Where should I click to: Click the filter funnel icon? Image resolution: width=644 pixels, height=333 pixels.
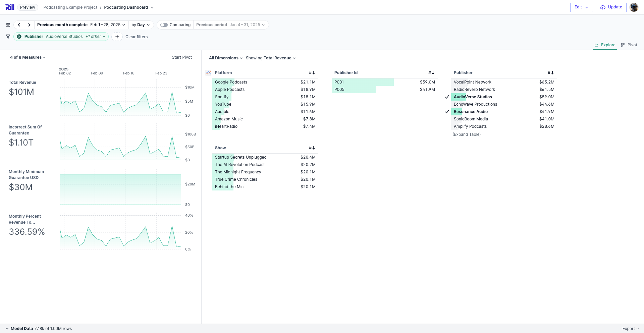pyautogui.click(x=8, y=37)
